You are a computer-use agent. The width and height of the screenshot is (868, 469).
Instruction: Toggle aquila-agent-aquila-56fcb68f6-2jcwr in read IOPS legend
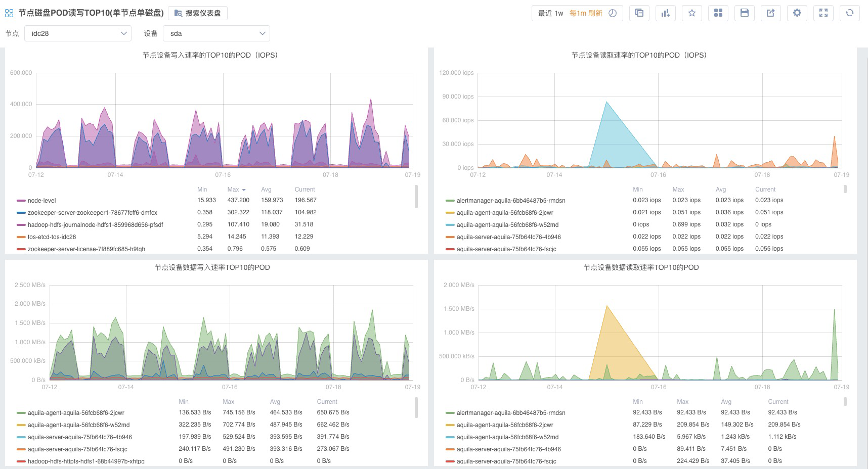[x=505, y=213]
